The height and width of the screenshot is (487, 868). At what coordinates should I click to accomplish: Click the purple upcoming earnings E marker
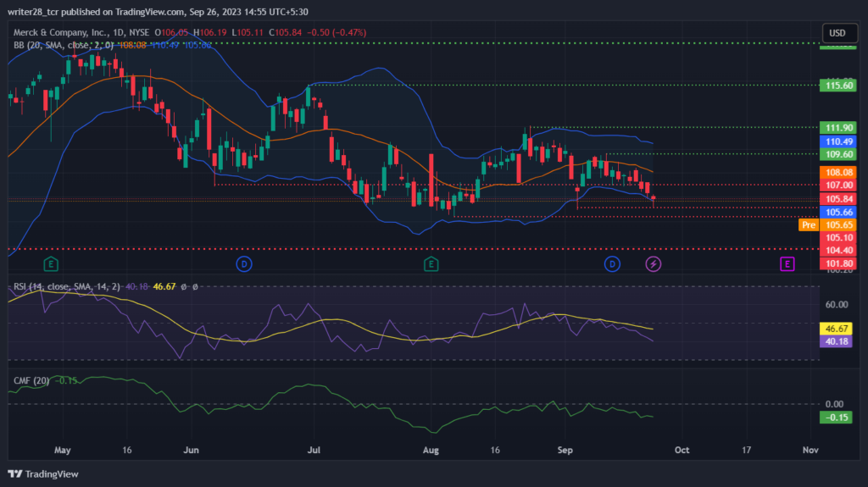coord(787,264)
